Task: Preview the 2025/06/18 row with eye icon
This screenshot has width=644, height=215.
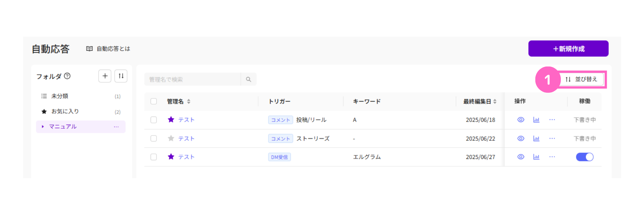Action: [x=521, y=120]
